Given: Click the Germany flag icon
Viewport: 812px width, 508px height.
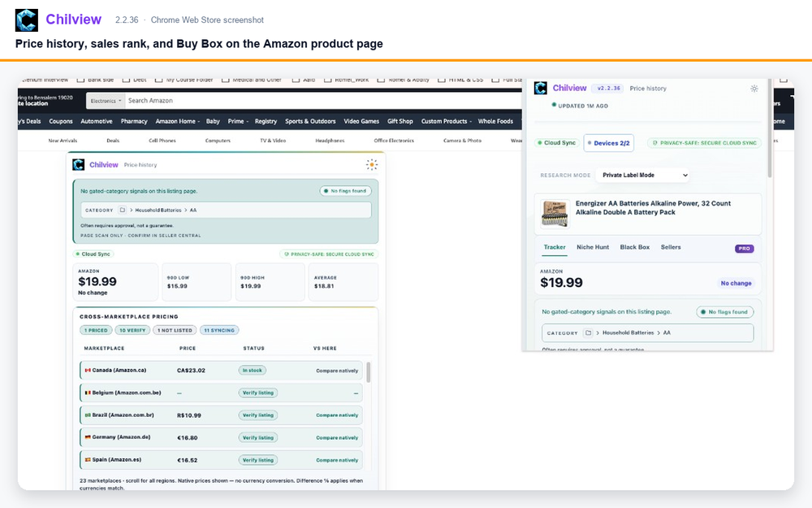Looking at the screenshot, I should pos(88,437).
